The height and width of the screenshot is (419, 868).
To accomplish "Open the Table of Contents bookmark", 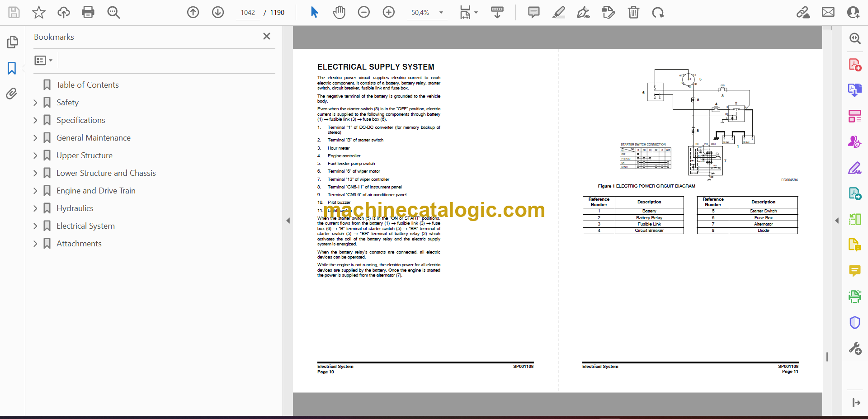I will pos(87,85).
